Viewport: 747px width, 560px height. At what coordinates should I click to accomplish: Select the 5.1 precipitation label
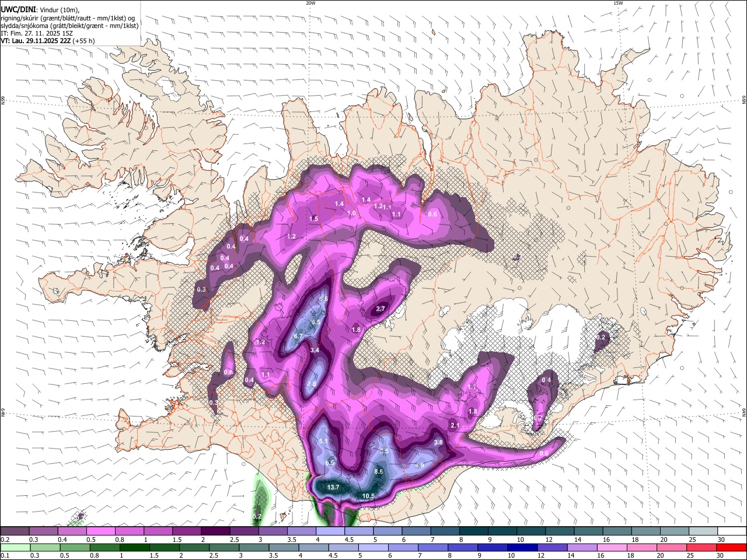pos(324,442)
